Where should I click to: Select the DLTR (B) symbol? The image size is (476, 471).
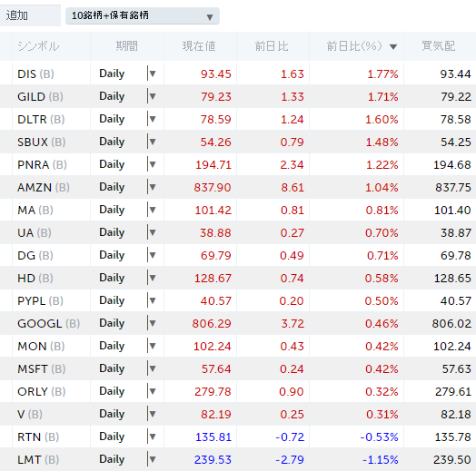[x=41, y=120]
